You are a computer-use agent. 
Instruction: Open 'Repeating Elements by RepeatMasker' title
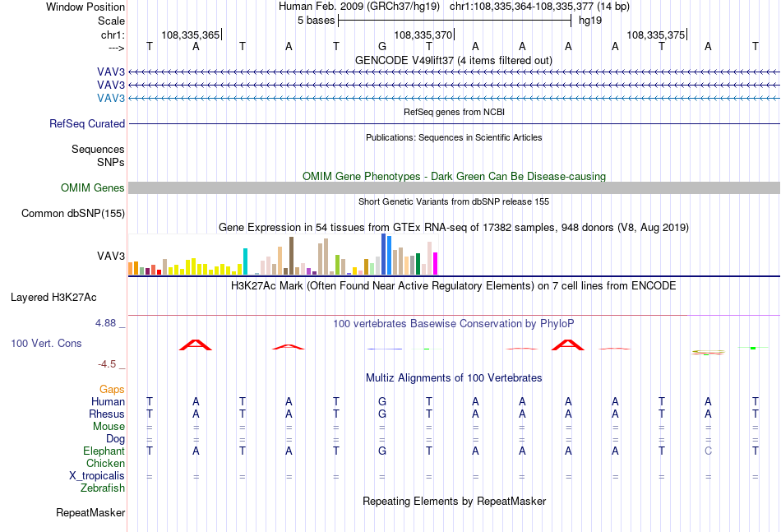point(454,501)
